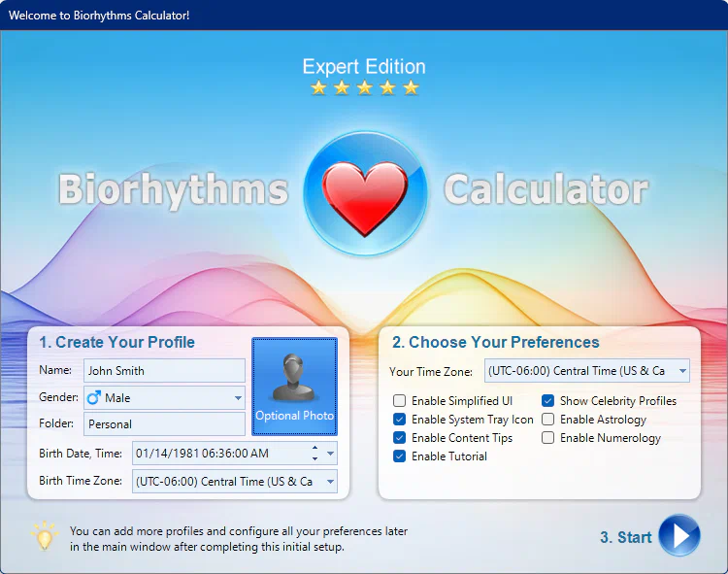Increase birth date value with up spinner
The height and width of the screenshot is (574, 728).
tap(314, 448)
